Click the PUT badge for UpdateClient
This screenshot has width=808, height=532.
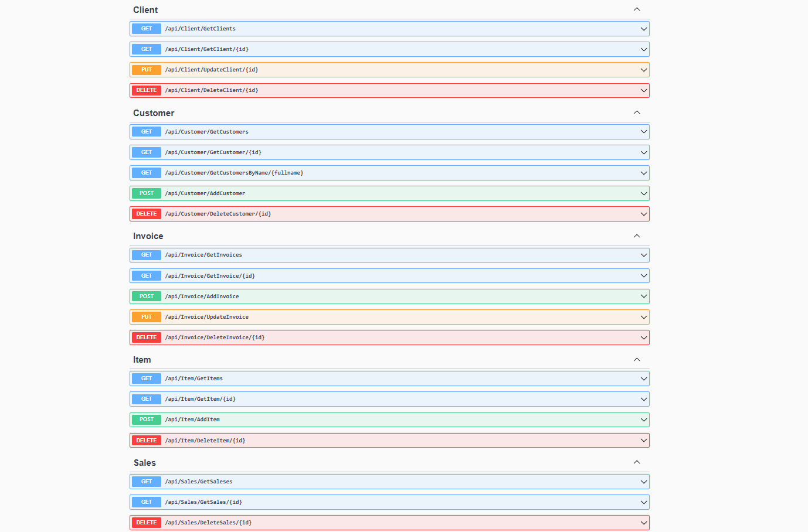147,70
